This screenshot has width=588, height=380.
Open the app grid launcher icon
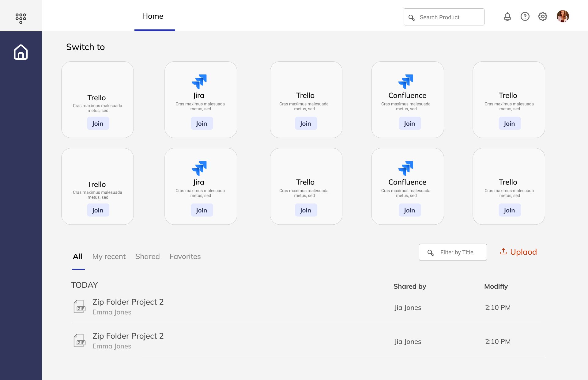(21, 18)
